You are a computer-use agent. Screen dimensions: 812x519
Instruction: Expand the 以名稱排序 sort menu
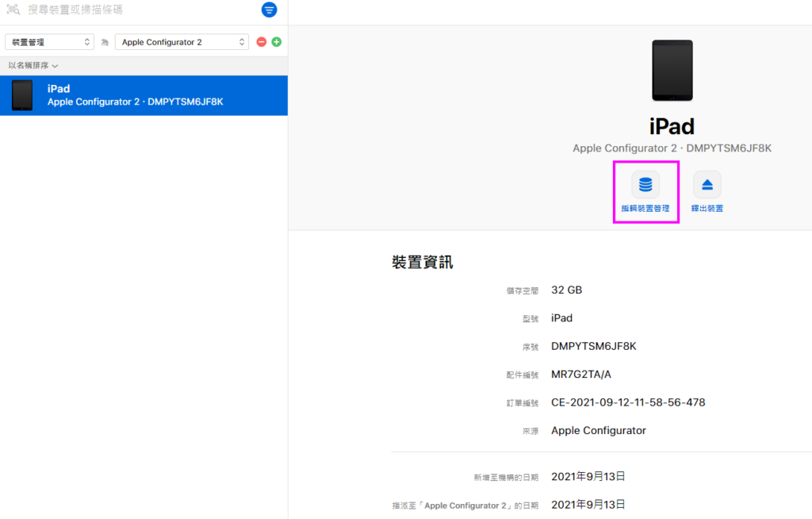pos(33,66)
